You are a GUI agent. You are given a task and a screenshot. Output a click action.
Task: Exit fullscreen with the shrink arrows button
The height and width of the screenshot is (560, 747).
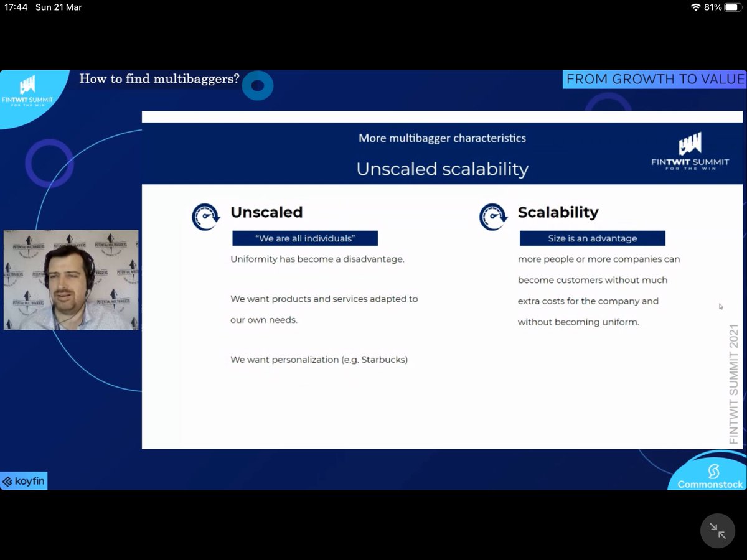(x=718, y=531)
